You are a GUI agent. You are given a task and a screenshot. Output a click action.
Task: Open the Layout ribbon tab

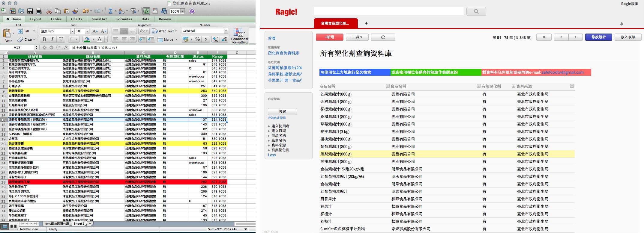(35, 19)
